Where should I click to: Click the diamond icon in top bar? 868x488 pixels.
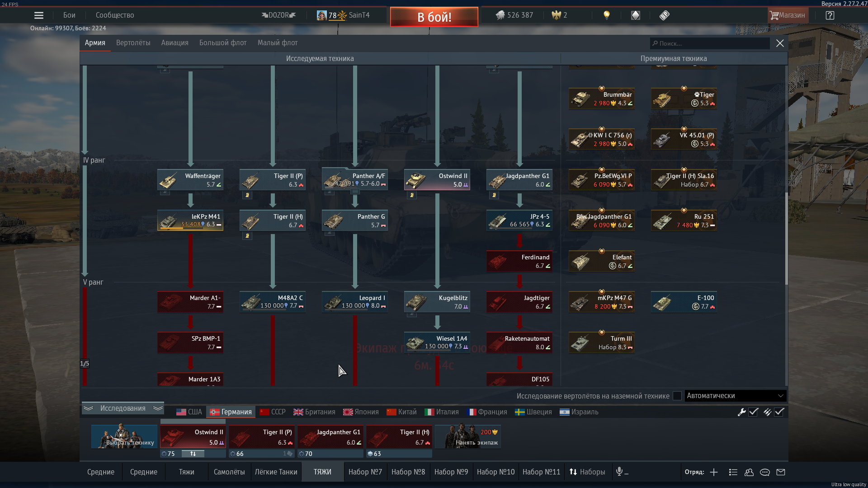(x=636, y=15)
